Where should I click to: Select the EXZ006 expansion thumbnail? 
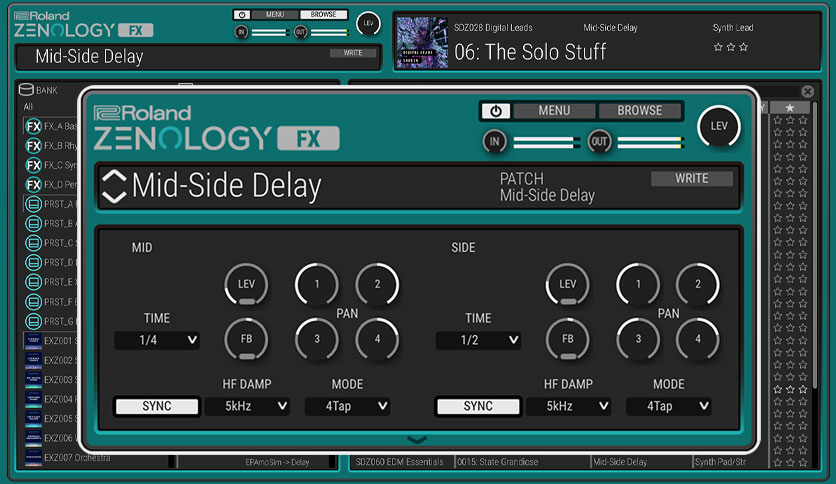click(x=34, y=438)
